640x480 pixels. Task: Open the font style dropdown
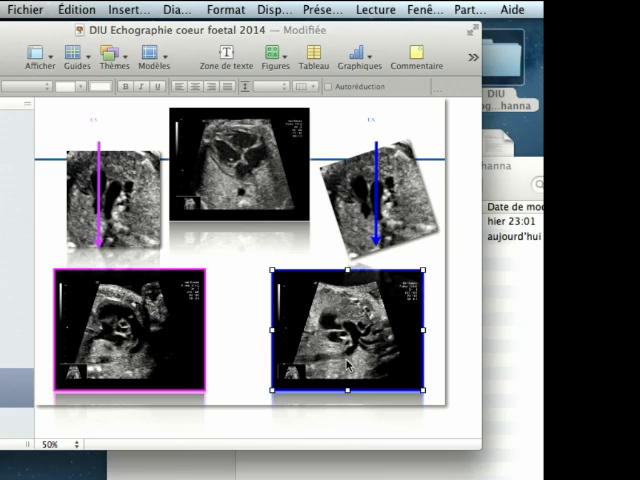pyautogui.click(x=71, y=87)
